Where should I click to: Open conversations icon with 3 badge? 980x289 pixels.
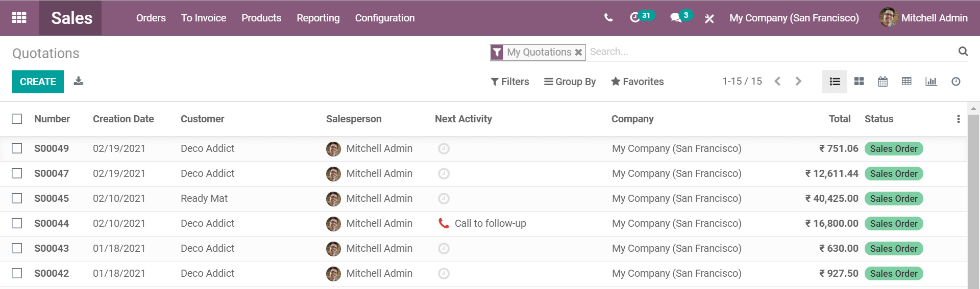tap(681, 17)
